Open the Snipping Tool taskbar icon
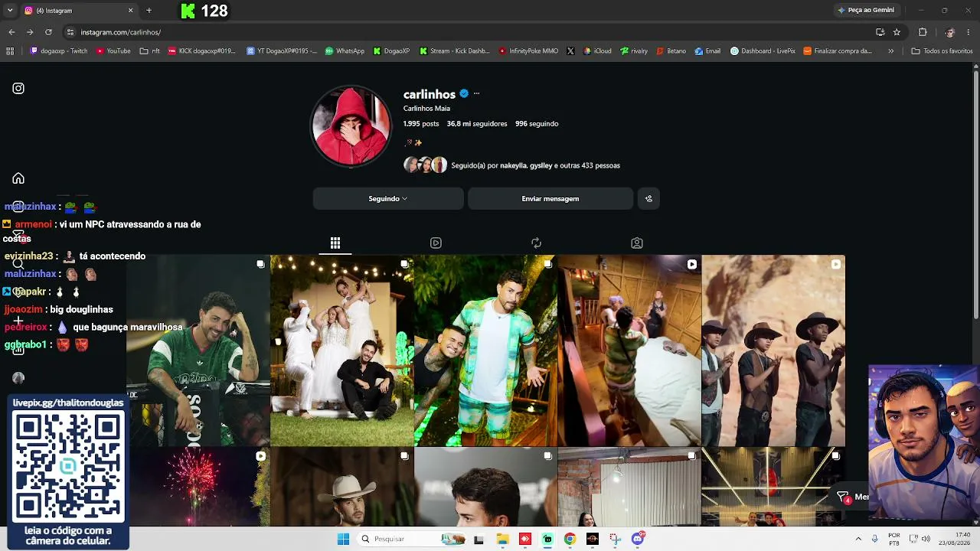 tap(615, 539)
